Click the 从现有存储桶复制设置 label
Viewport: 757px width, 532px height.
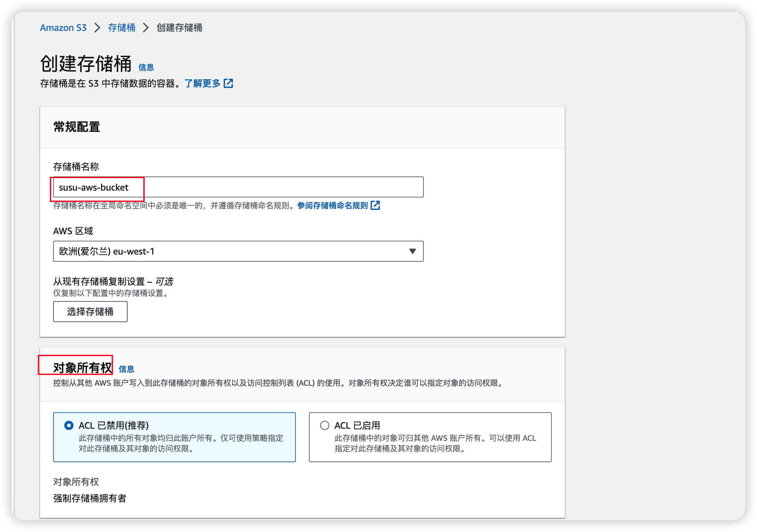pyautogui.click(x=113, y=281)
